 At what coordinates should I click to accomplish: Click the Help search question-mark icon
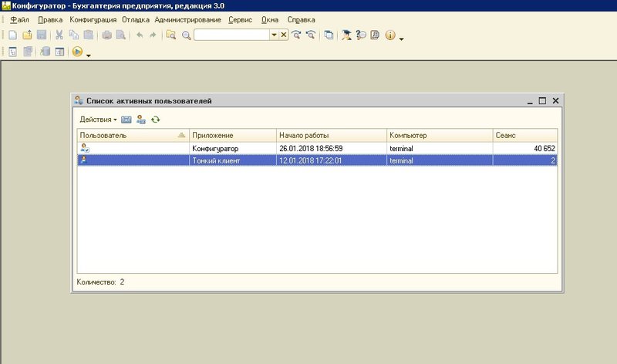tap(361, 35)
